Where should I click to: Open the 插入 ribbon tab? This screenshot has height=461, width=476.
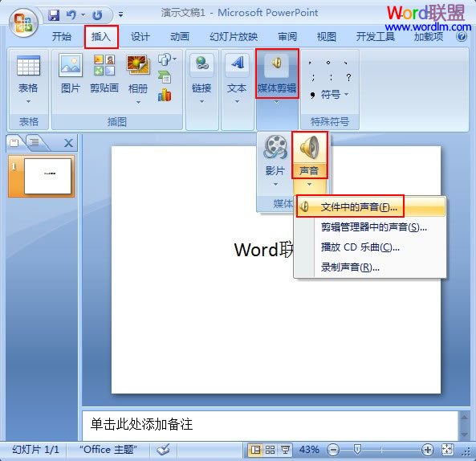(101, 37)
